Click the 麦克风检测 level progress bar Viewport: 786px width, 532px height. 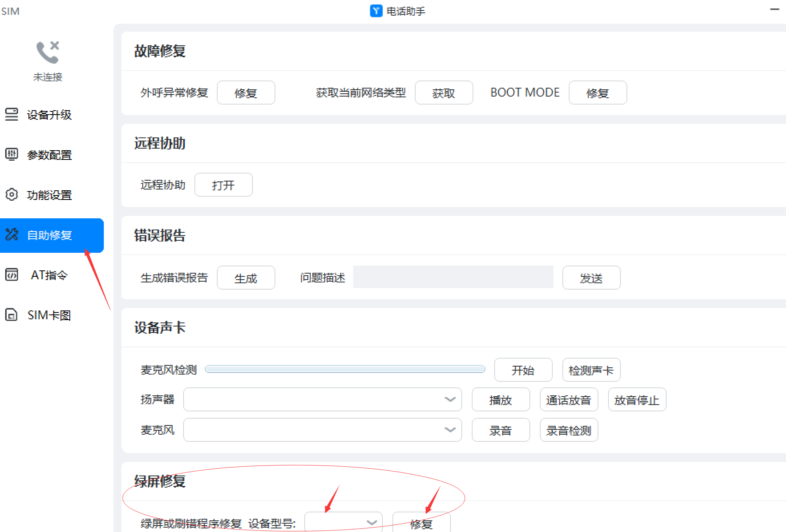345,369
